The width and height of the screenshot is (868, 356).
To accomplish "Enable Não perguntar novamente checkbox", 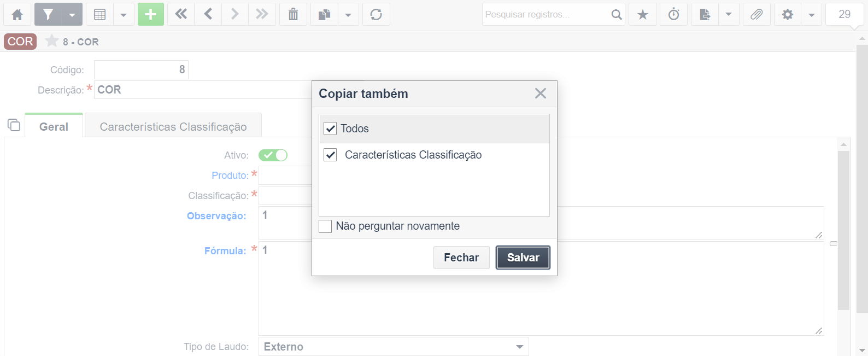I will click(325, 226).
